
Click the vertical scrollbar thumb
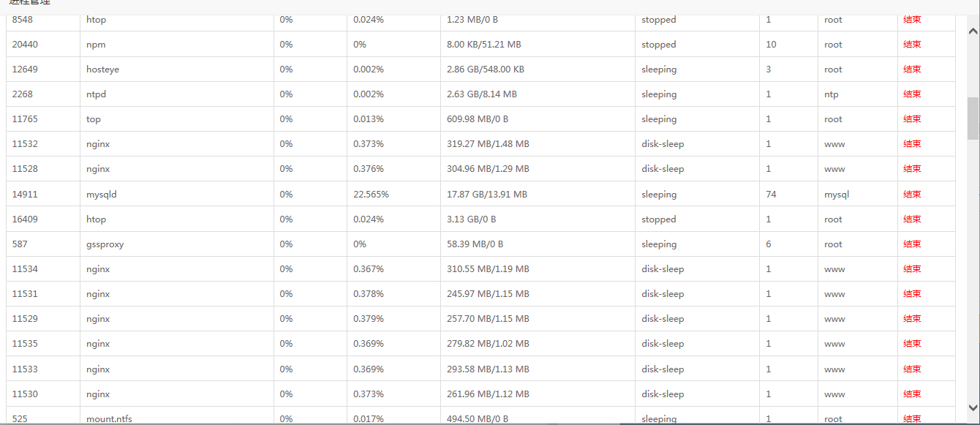[x=973, y=118]
